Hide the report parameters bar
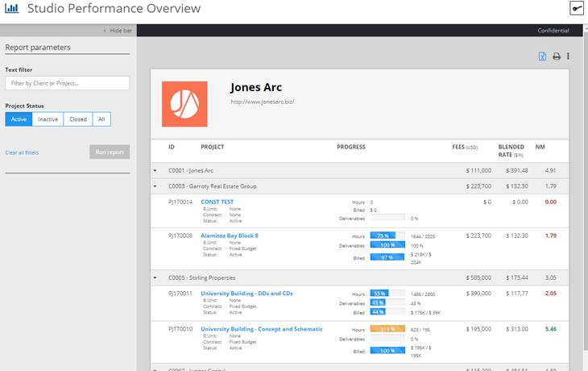This screenshot has height=371, width=588. pyautogui.click(x=118, y=31)
